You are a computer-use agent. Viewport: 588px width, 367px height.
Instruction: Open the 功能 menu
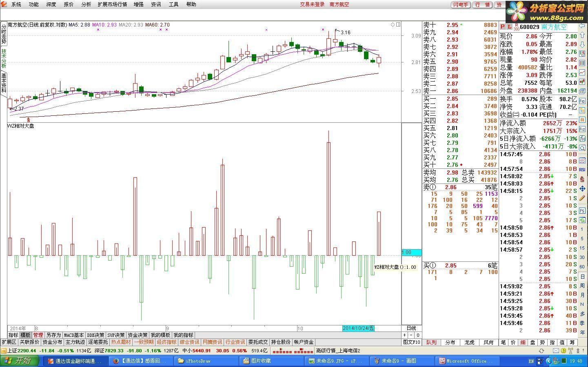[34, 4]
